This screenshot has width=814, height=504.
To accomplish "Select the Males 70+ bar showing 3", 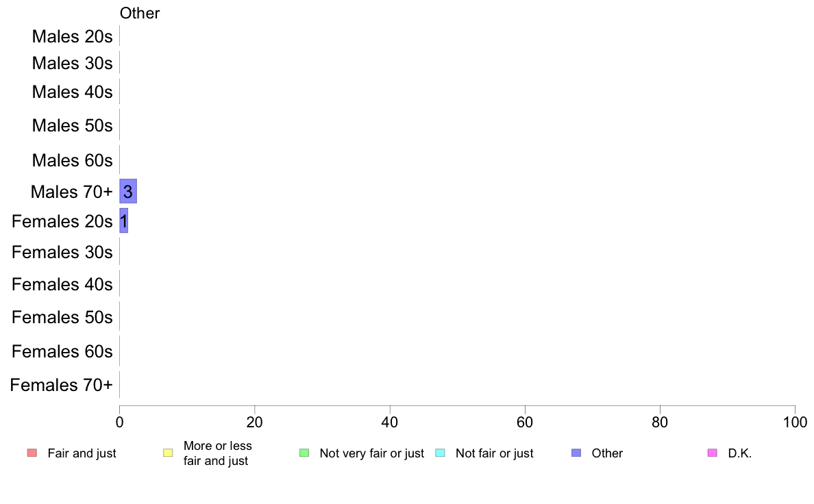I will click(128, 191).
